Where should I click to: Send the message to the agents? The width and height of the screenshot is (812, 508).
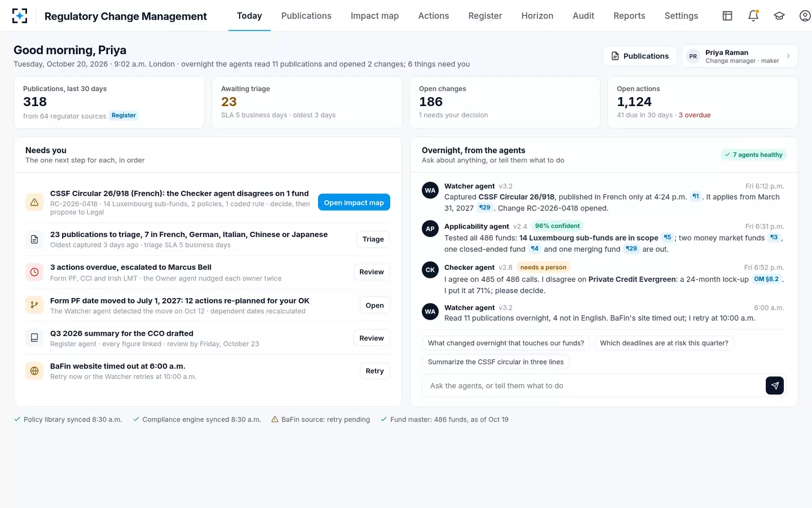coord(775,386)
